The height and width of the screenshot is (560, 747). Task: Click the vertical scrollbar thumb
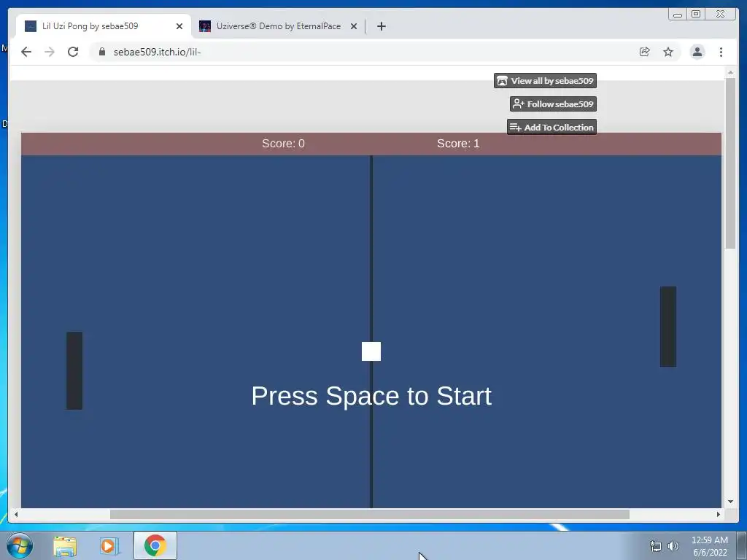(x=730, y=163)
